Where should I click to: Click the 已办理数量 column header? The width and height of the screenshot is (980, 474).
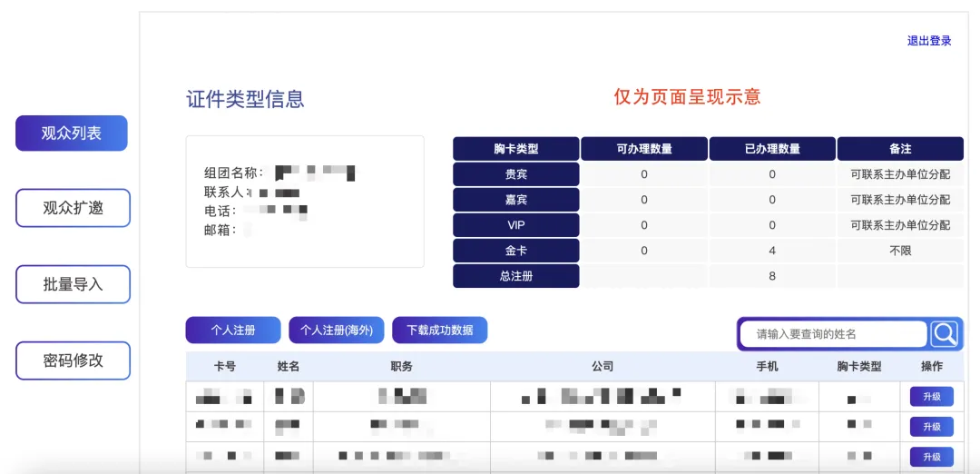[772, 149]
